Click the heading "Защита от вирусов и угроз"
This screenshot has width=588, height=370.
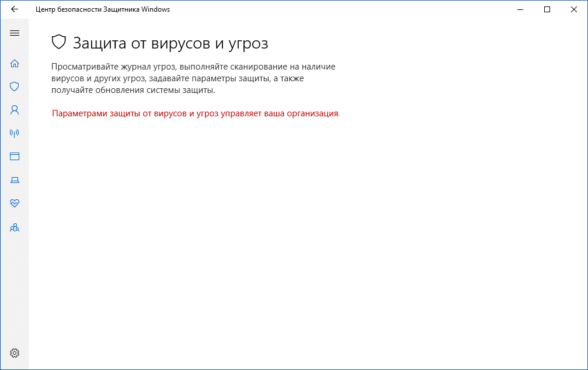[x=171, y=43]
